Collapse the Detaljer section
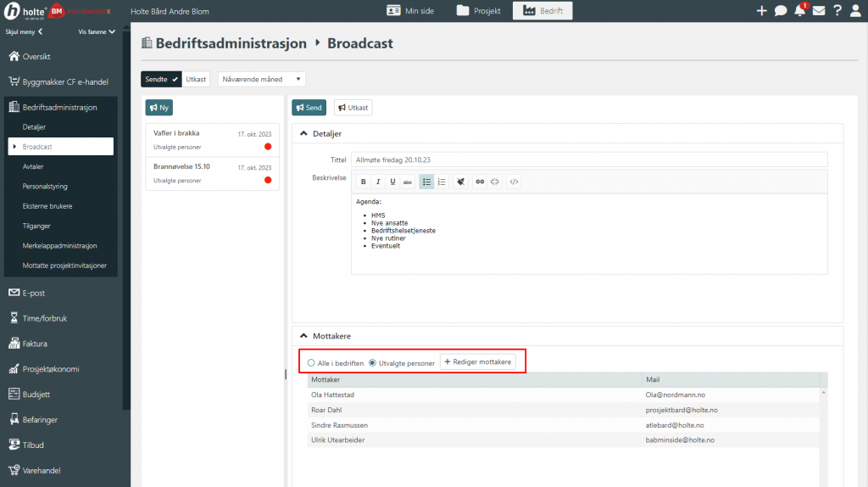 304,134
